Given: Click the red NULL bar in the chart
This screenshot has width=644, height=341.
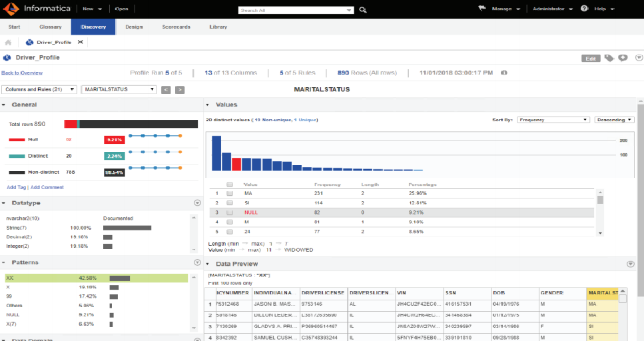Looking at the screenshot, I should click(x=236, y=164).
